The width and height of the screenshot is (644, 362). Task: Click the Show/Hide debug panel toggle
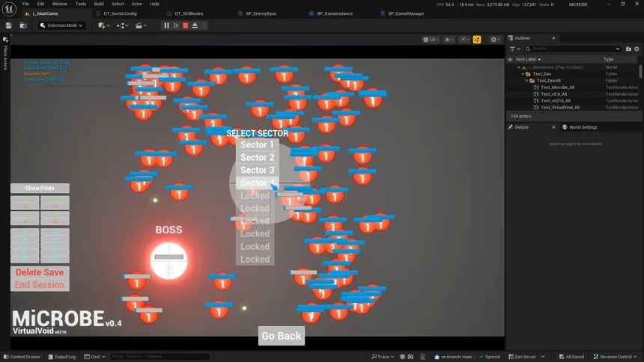40,188
